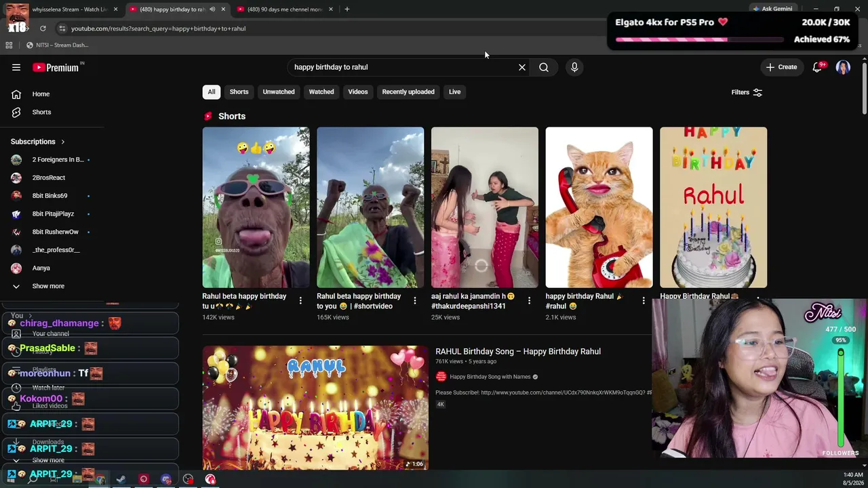Select the Videos filter chip
The height and width of the screenshot is (488, 868).
[358, 92]
